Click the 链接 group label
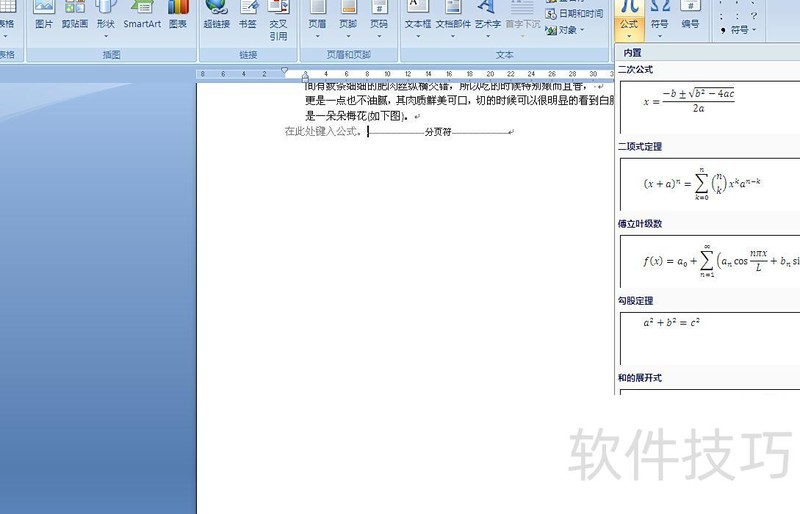The height and width of the screenshot is (514, 800). click(248, 55)
